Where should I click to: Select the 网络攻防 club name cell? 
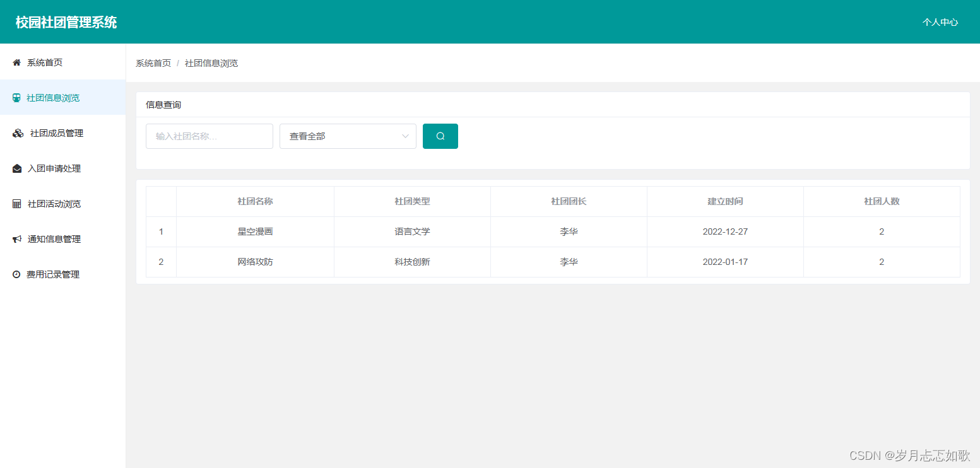(x=255, y=262)
